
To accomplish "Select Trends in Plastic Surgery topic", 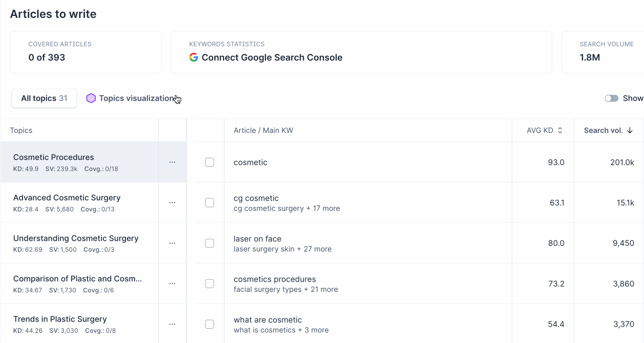I will [60, 319].
